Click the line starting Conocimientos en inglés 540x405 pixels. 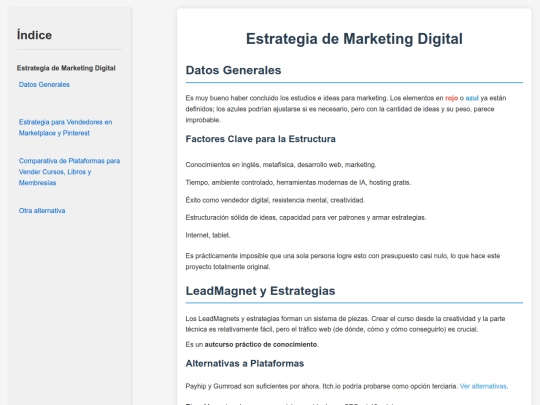[281, 165]
